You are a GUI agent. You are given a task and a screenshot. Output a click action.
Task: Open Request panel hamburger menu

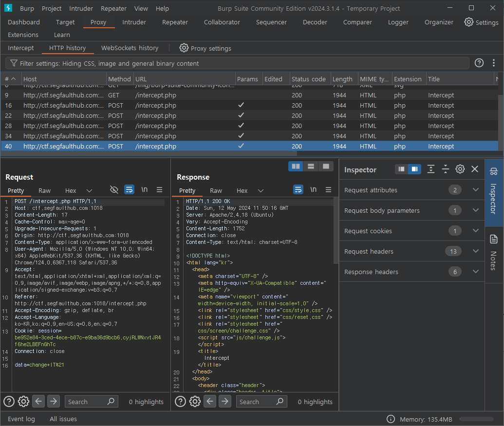pyautogui.click(x=159, y=189)
